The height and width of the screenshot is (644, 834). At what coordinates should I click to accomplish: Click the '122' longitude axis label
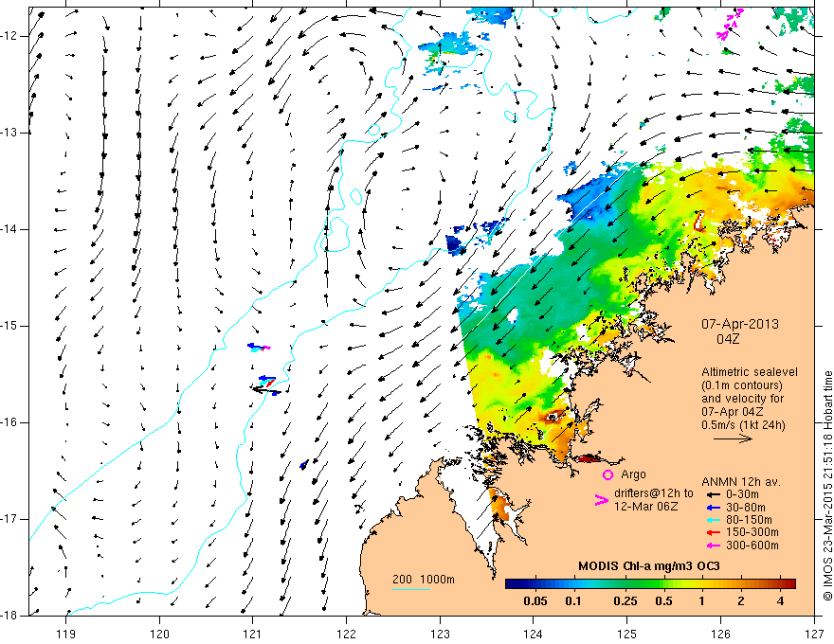[346, 635]
